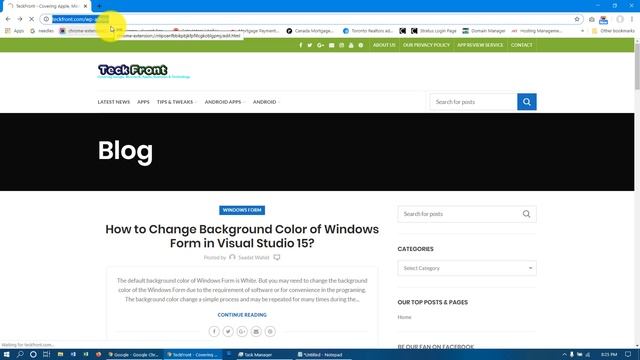Open the APPS menu item
This screenshot has width=640, height=360.
coord(143,102)
